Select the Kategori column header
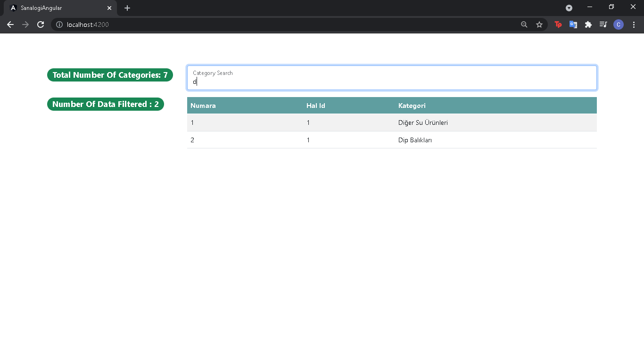Viewport: 644px width, 343px height. click(x=412, y=105)
